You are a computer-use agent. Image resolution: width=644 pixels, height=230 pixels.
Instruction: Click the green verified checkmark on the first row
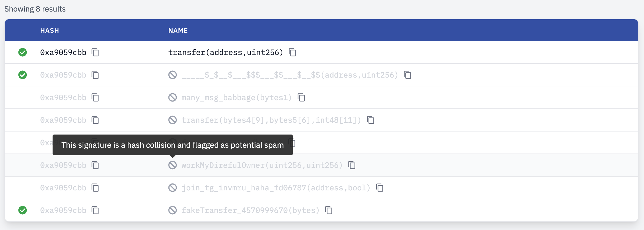23,52
